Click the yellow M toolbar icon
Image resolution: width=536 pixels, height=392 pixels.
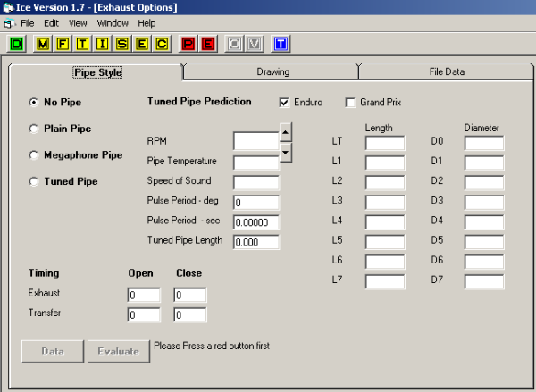tap(44, 42)
